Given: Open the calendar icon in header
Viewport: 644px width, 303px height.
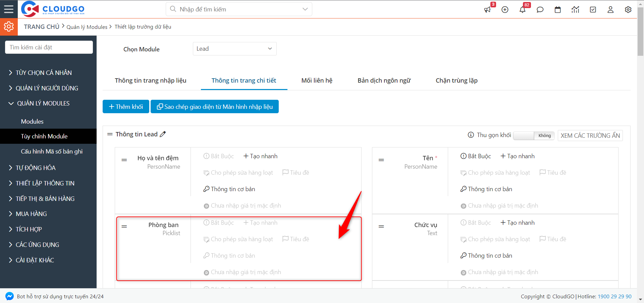Looking at the screenshot, I should click(x=557, y=10).
